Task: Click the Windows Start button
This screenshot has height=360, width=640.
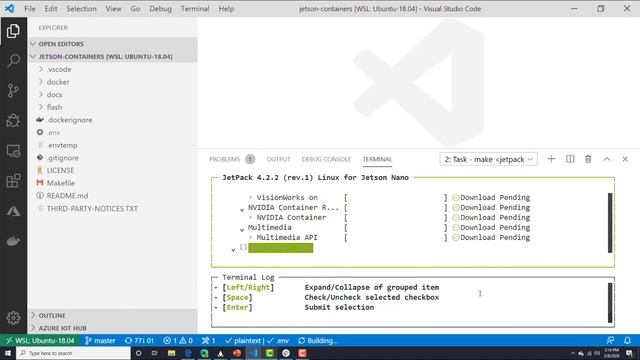Action: coord(8,353)
